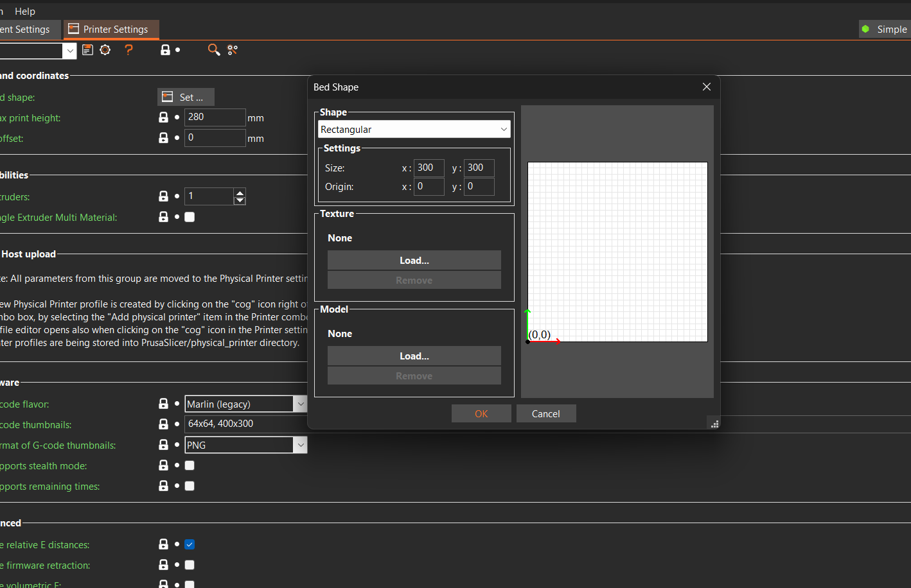This screenshot has width=911, height=588.
Task: Click the reset dot beside the toolbar lock
Action: click(178, 50)
